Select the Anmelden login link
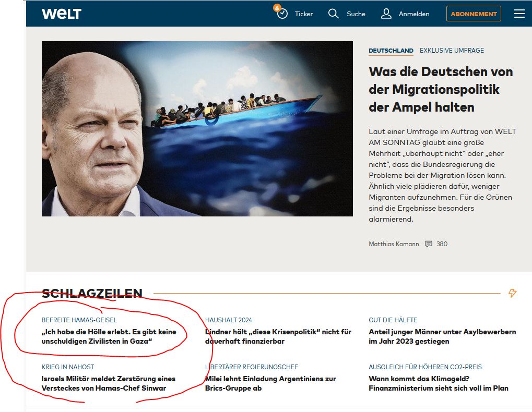This screenshot has width=532, height=412. 414,14
